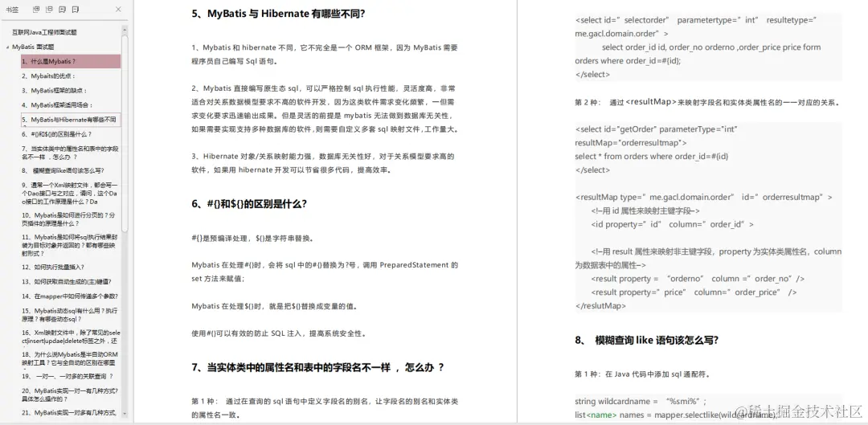
Task: Go to bookmark 11、Mybatis是如何将sql执行结果封装
Action: tap(70, 245)
